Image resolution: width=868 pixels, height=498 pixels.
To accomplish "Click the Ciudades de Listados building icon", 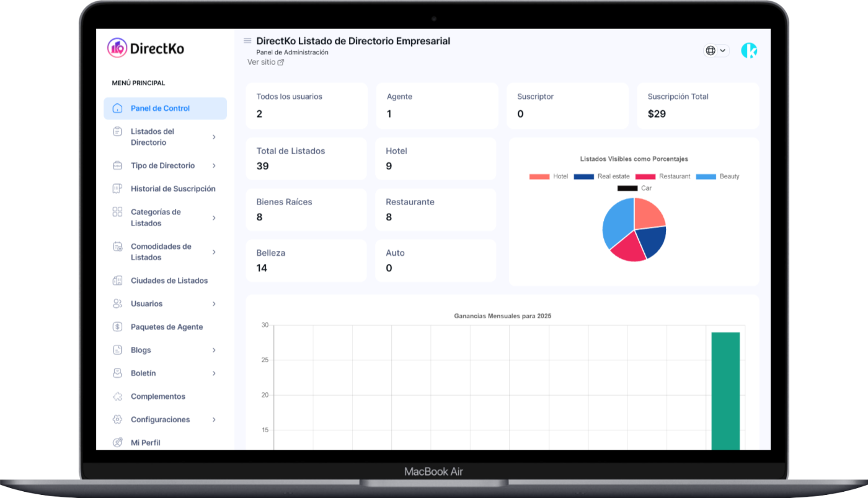I will pos(117,281).
